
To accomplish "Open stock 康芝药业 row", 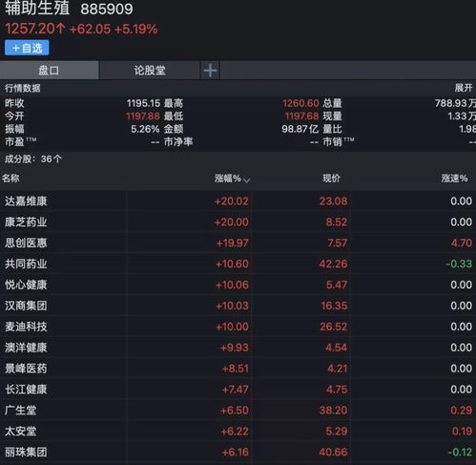I will coord(238,222).
